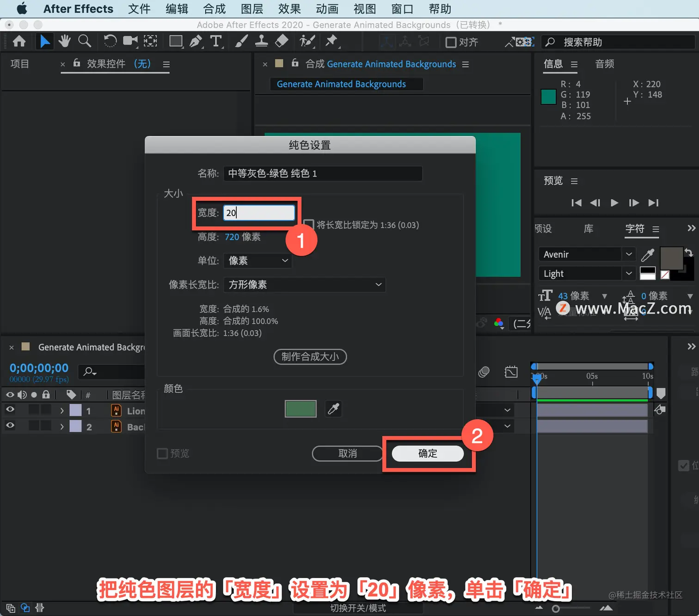Click Make Comp Size (制作合成大小) button
Image resolution: width=699 pixels, height=616 pixels.
(310, 357)
